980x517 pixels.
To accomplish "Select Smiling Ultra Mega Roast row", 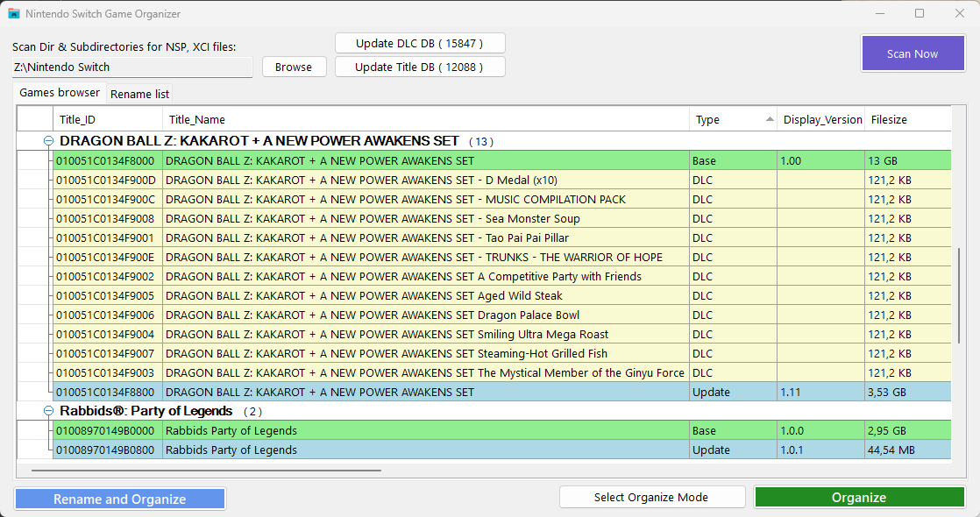I will (502, 335).
